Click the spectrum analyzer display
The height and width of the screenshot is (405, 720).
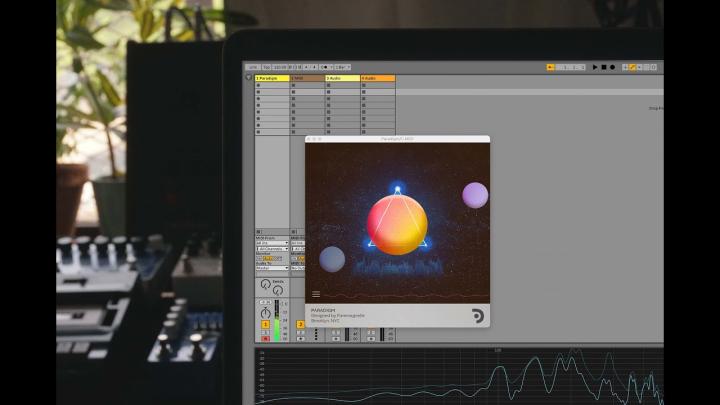[459, 377]
